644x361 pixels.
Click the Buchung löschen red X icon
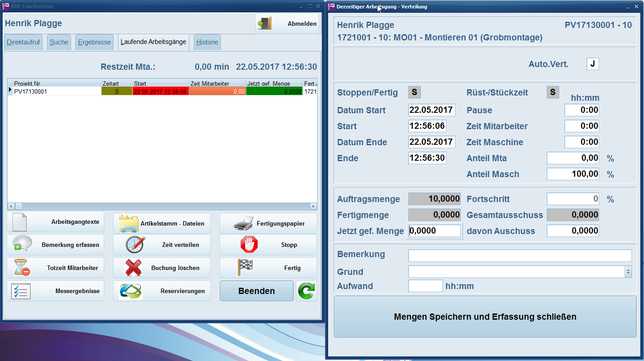[x=133, y=268]
